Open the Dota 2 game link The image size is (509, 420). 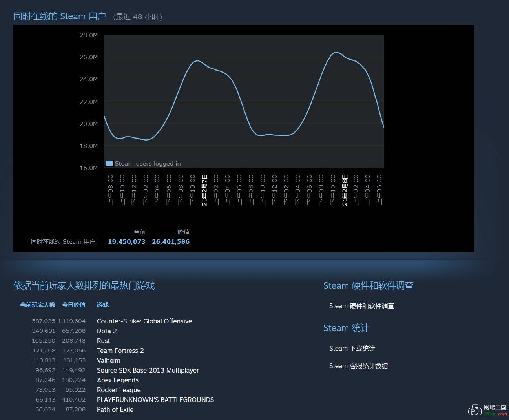click(107, 331)
